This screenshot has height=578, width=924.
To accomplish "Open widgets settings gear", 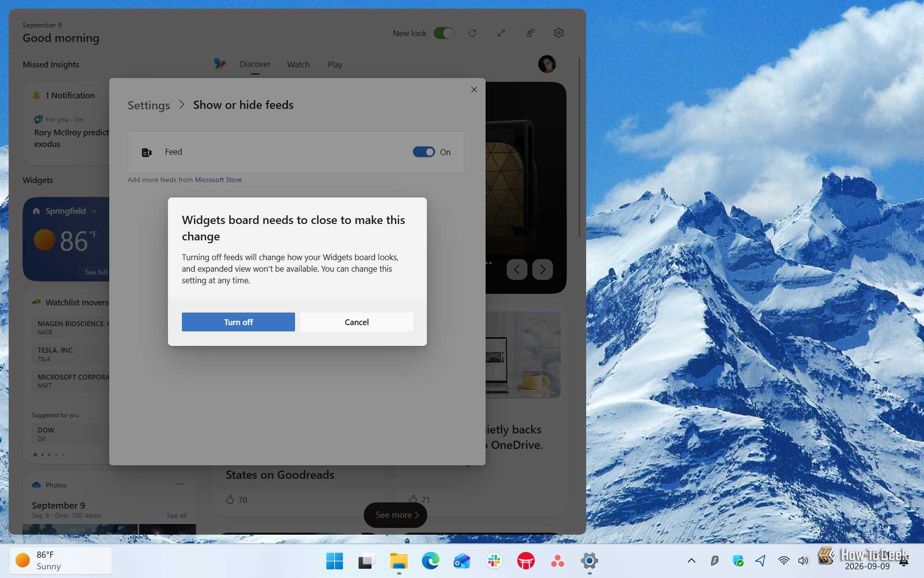I will tap(558, 33).
